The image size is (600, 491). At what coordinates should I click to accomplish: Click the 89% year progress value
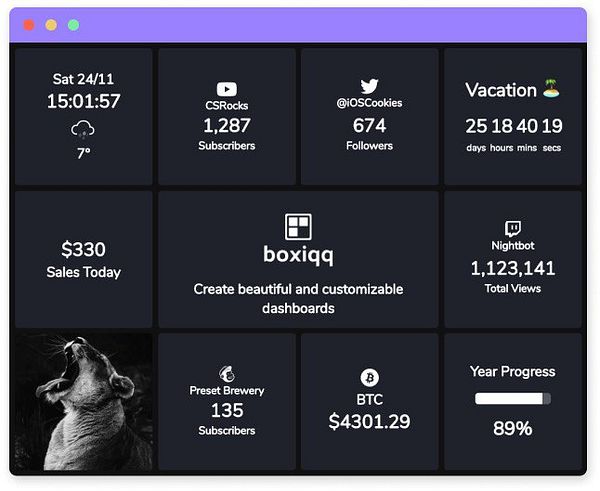coord(513,428)
